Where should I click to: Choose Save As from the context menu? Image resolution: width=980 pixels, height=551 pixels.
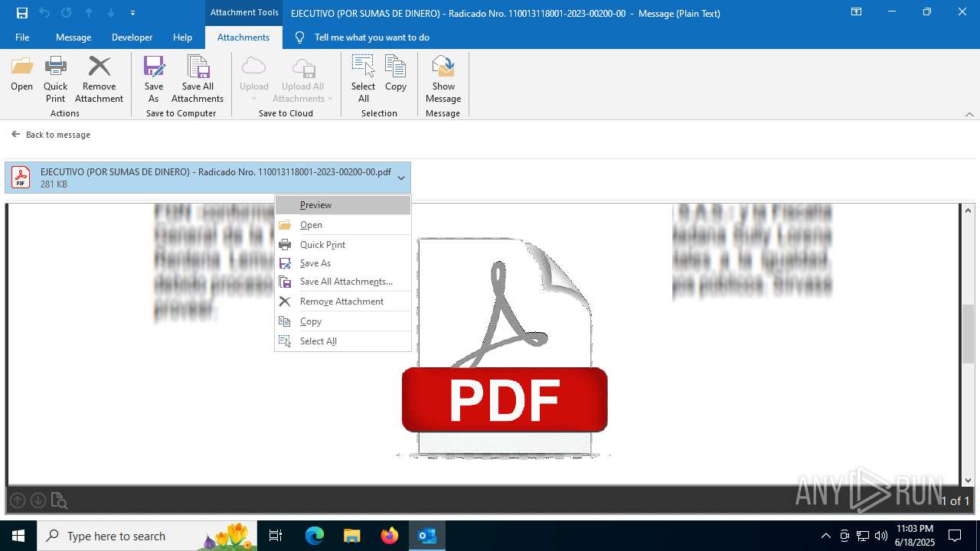tap(343, 263)
